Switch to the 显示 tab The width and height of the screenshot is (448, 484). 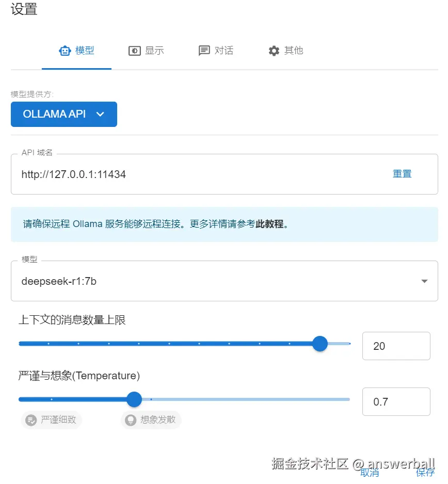click(x=147, y=51)
